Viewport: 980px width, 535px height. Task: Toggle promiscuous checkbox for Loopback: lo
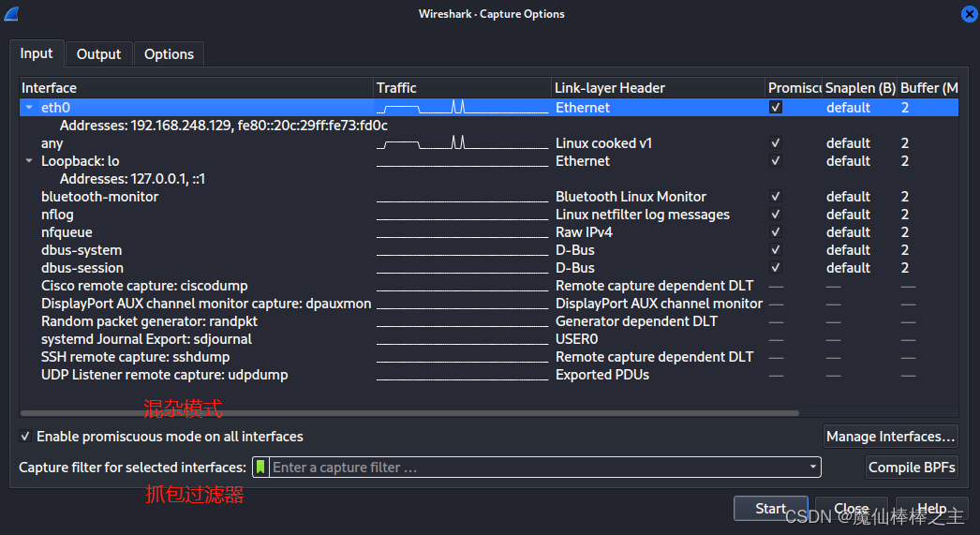click(776, 160)
